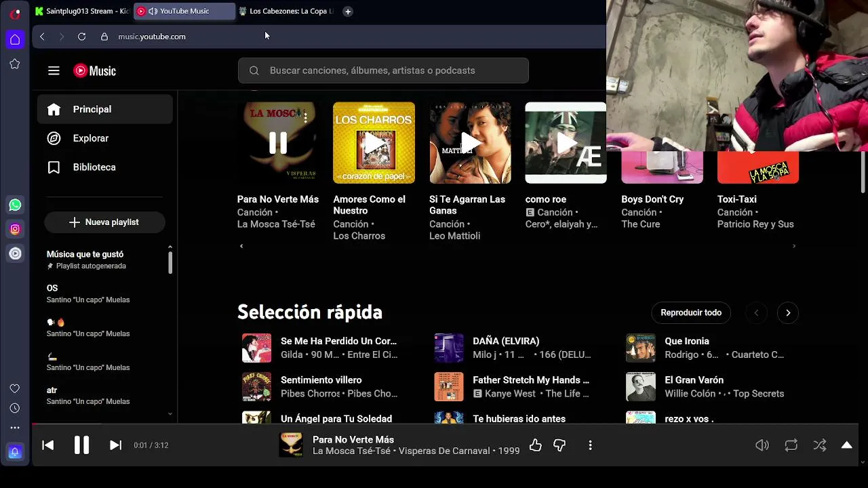Switch to Los Cabezones tab
Image resolution: width=868 pixels, height=488 pixels.
(287, 12)
